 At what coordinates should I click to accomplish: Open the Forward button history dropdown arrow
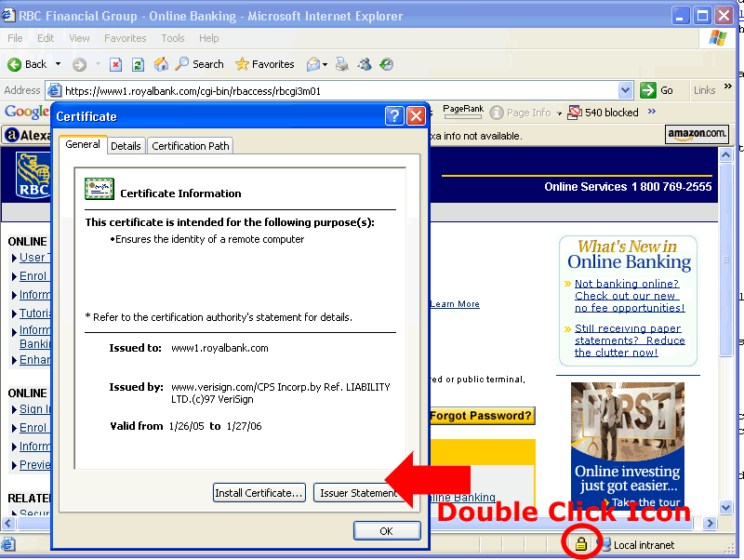click(x=98, y=64)
